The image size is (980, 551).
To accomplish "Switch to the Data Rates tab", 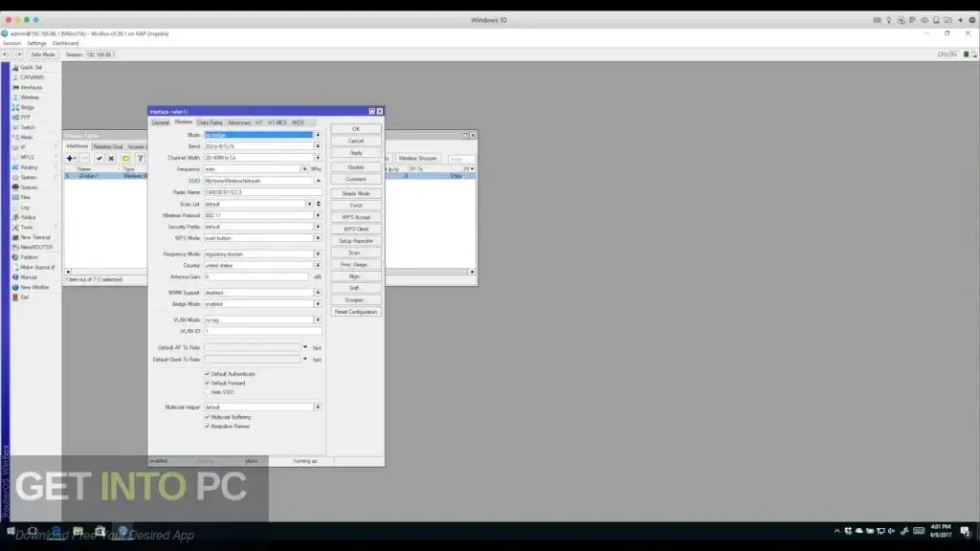I will 210,122.
